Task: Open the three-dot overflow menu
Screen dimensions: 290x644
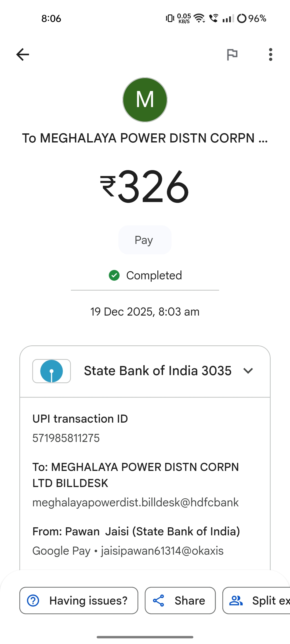Action: point(270,54)
